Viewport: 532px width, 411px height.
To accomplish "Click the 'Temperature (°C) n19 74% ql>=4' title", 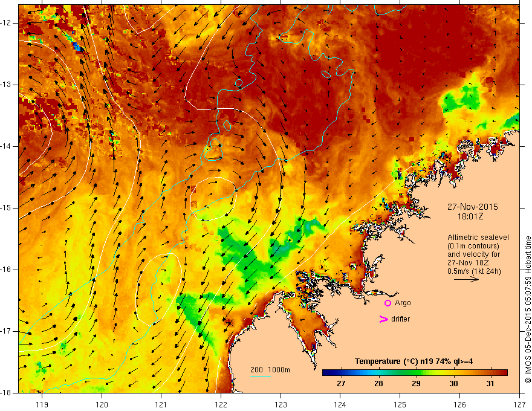I will (x=414, y=361).
